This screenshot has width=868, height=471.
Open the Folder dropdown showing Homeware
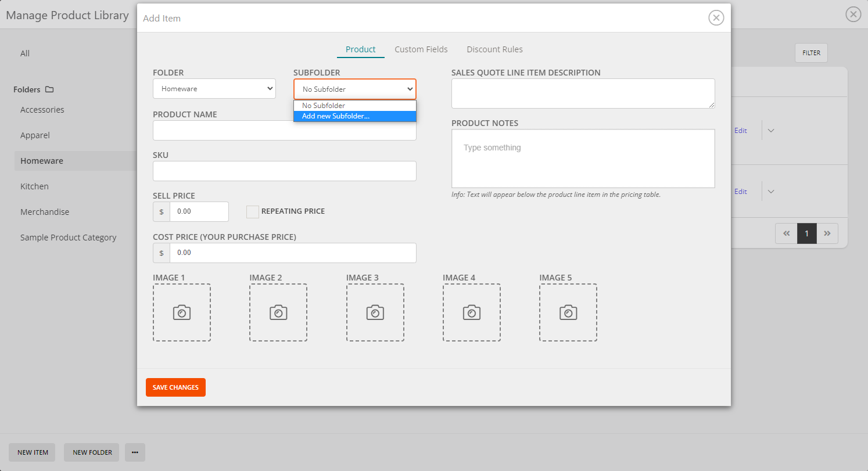click(x=214, y=89)
